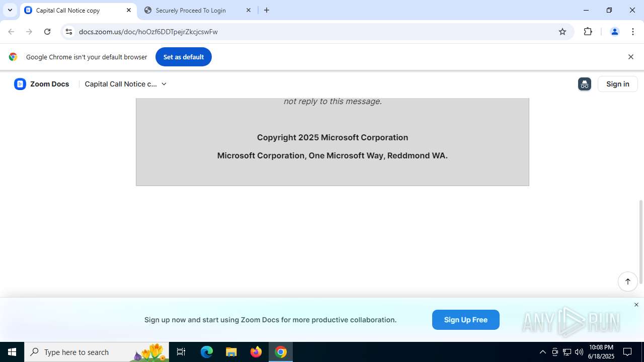644x362 pixels.
Task: Click the Microsoft Corporation address line
Action: point(333,155)
